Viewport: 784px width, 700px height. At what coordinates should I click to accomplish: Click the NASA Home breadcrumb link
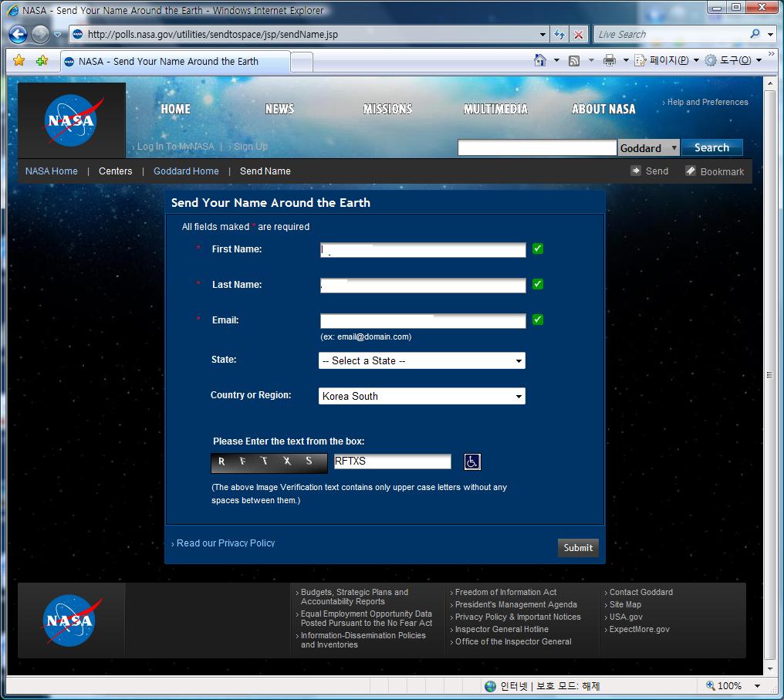coord(52,171)
